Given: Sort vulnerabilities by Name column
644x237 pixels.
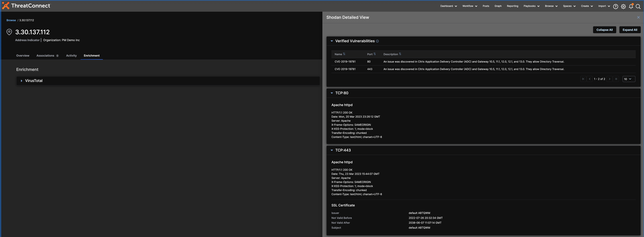Looking at the screenshot, I should click(x=344, y=54).
